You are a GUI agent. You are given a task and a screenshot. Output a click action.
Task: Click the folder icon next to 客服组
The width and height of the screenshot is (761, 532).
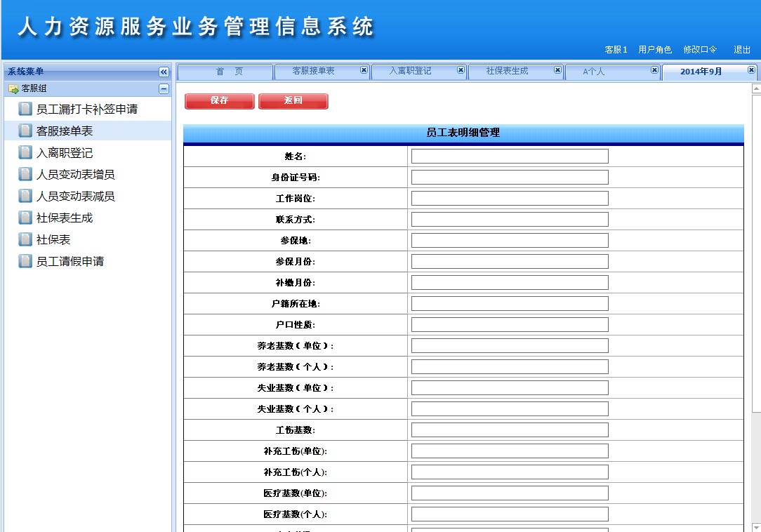(x=13, y=88)
